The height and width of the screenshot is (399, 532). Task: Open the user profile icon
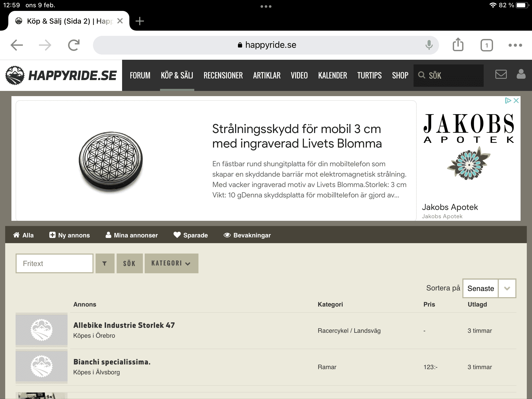(x=521, y=74)
